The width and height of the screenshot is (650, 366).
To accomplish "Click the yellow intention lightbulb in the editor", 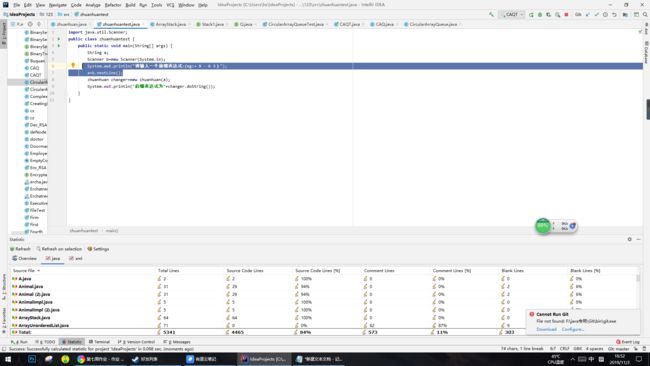I will tap(73, 65).
